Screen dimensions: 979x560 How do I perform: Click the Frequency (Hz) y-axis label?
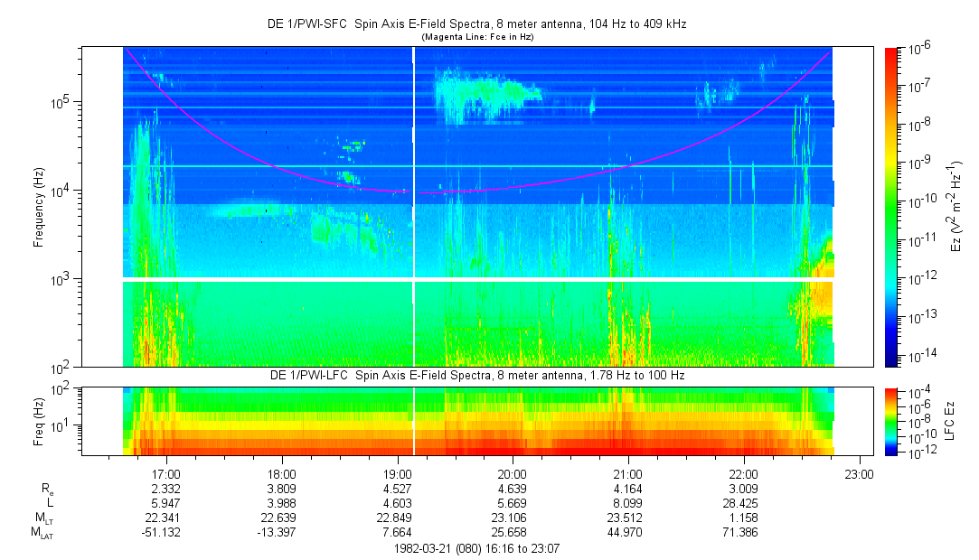[39, 207]
